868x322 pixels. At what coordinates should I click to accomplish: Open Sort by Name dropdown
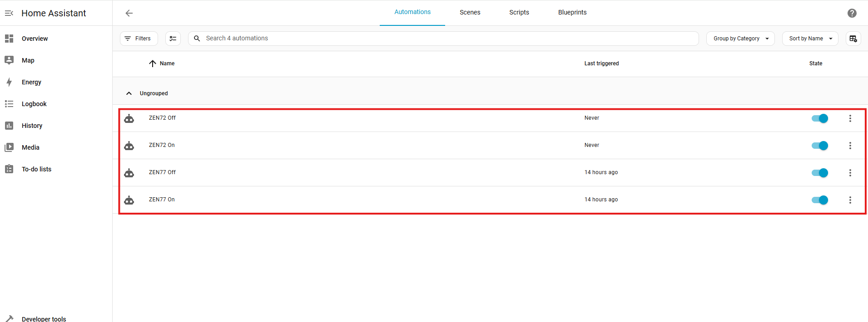[810, 39]
